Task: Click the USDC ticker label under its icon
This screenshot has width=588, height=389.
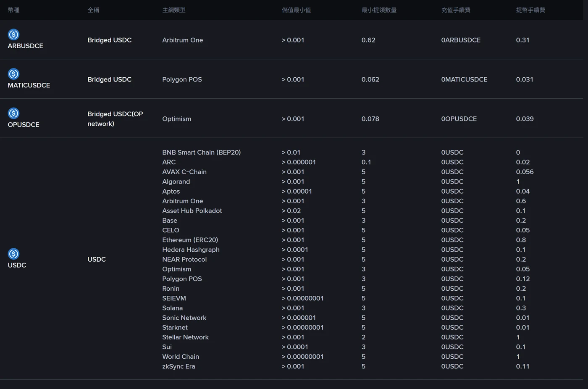Action: click(17, 265)
